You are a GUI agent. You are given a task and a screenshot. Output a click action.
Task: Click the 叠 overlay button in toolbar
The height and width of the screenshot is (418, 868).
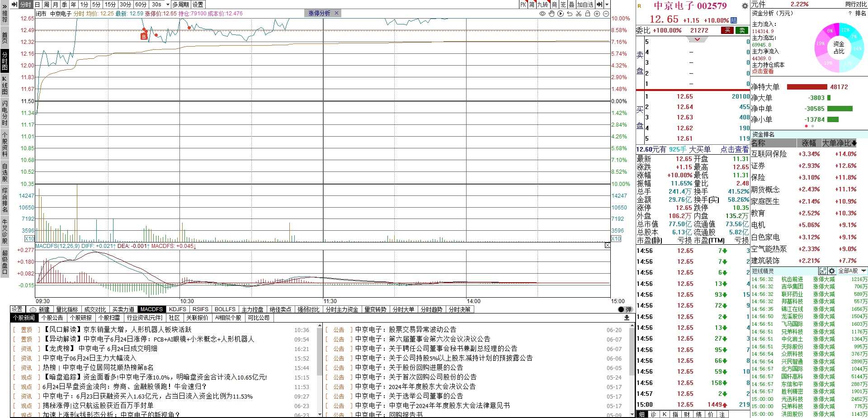click(571, 5)
